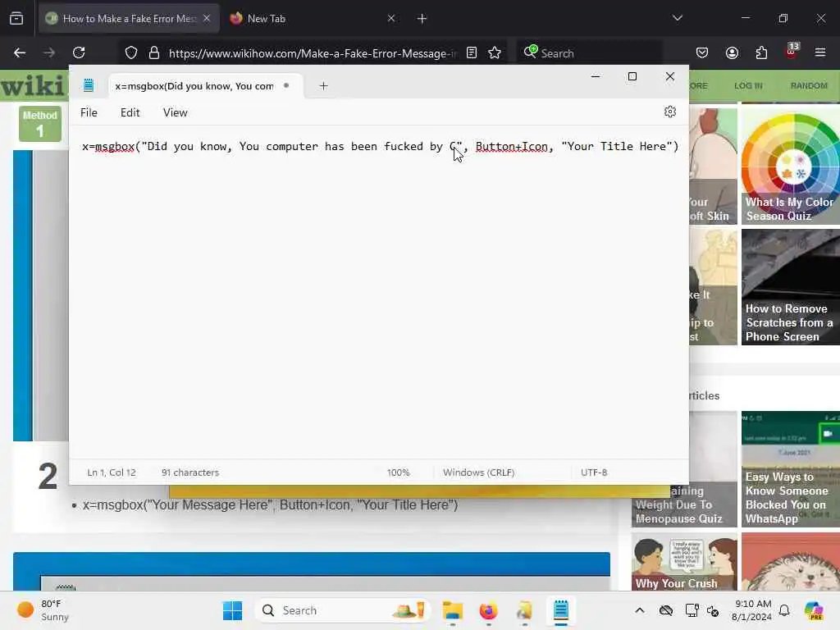The image size is (840, 630).
Task: Open the yellow file icon taskbar app
Action: coord(524,610)
